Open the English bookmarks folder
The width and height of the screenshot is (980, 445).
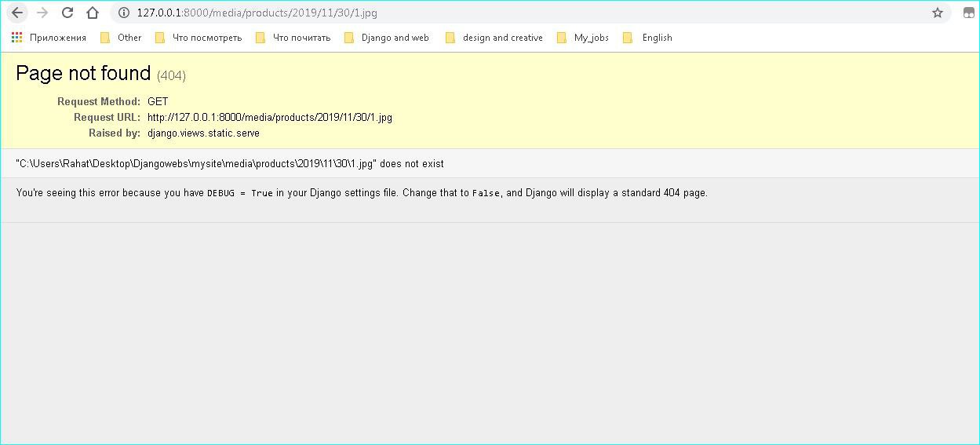click(x=647, y=38)
